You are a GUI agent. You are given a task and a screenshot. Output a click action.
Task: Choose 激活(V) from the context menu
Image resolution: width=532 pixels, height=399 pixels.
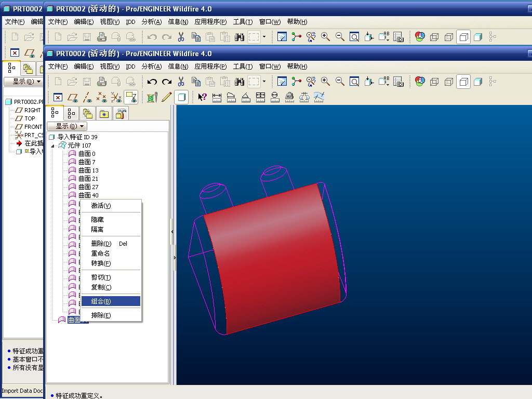coord(111,206)
